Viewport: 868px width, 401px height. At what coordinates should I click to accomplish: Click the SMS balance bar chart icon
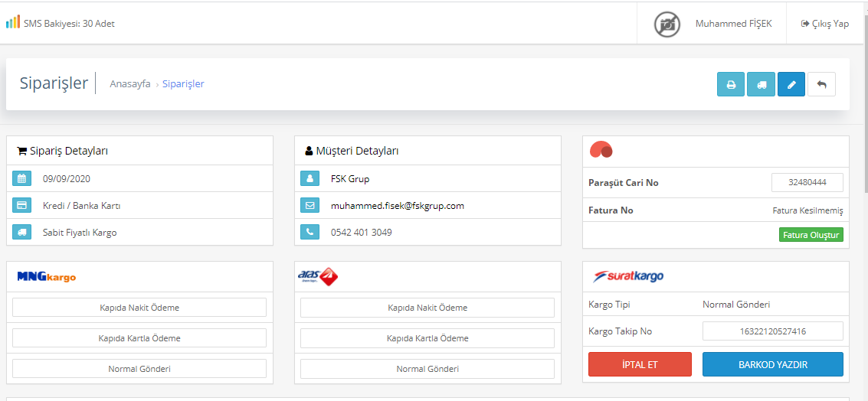click(x=13, y=22)
